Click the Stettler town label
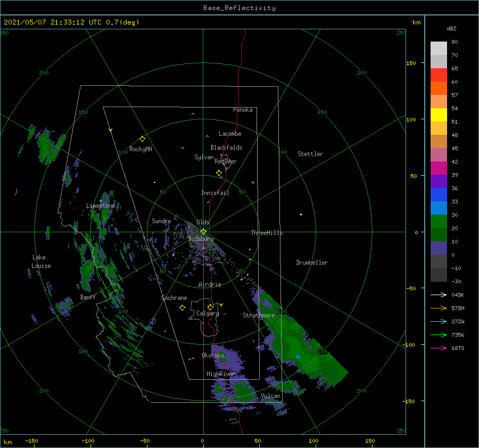The height and width of the screenshot is (448, 479). [x=310, y=154]
